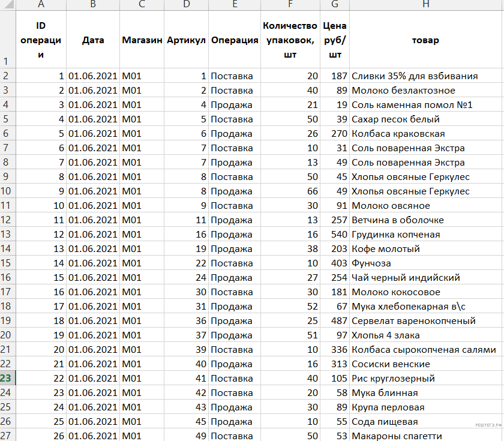Screen dimensions: 504x441
Task: Select column H header
Action: (x=425, y=5)
